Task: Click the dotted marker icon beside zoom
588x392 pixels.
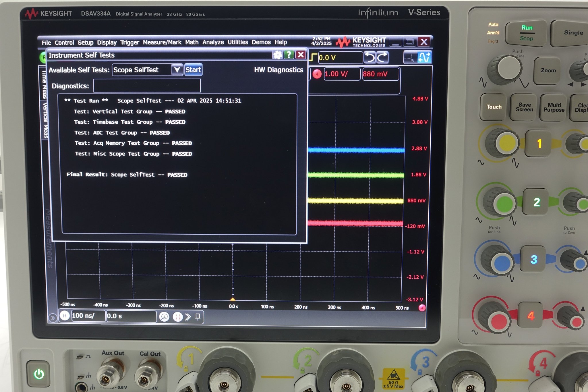Action: click(x=177, y=317)
